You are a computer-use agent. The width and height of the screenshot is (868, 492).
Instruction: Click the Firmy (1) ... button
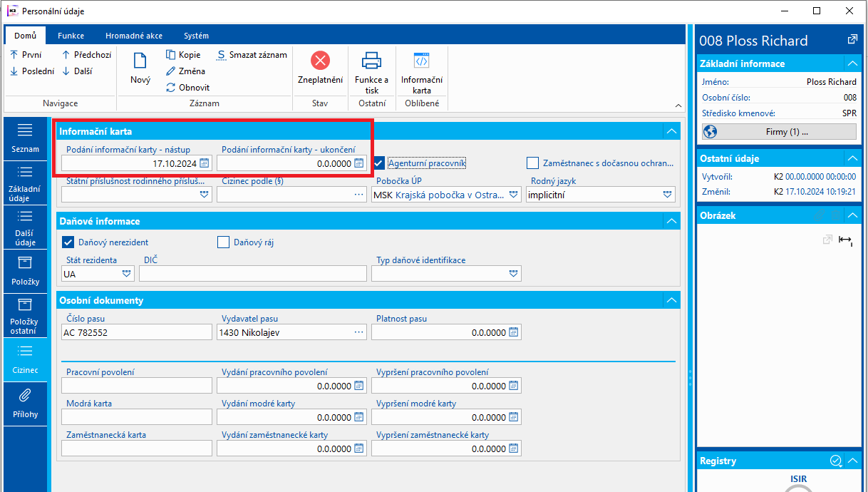779,131
